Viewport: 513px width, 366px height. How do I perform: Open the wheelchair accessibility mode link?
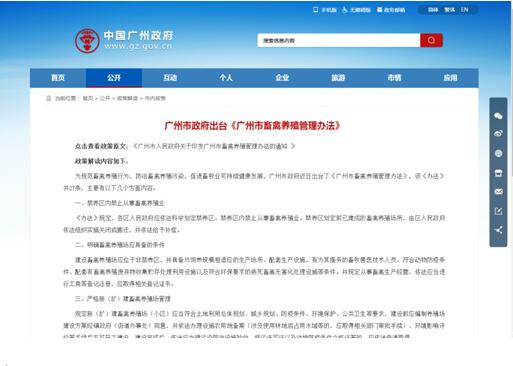click(356, 10)
